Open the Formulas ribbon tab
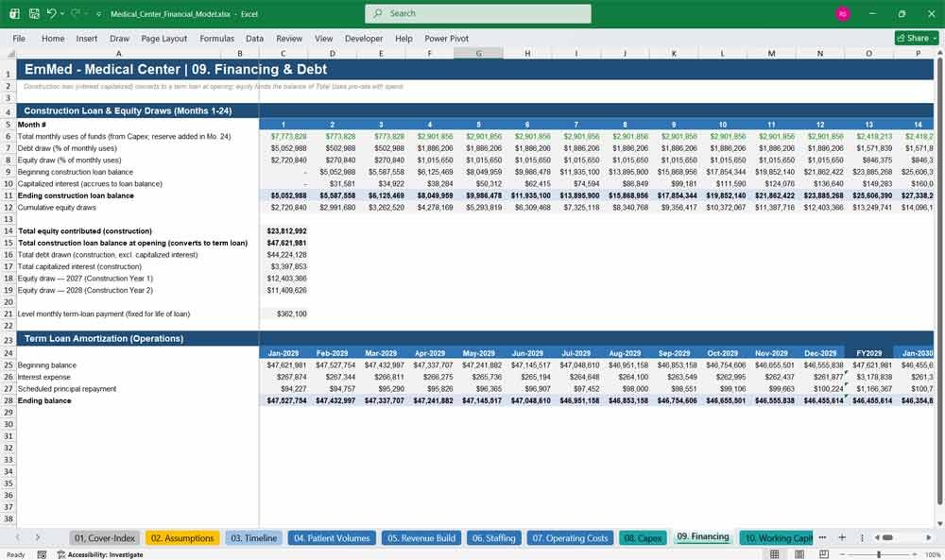The image size is (945, 560). pyautogui.click(x=217, y=38)
